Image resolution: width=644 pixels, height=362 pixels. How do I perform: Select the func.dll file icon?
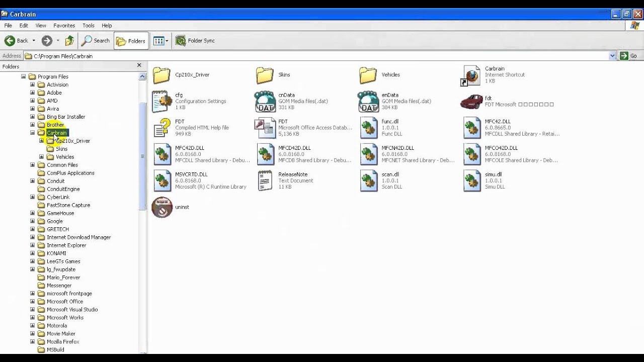click(x=369, y=128)
